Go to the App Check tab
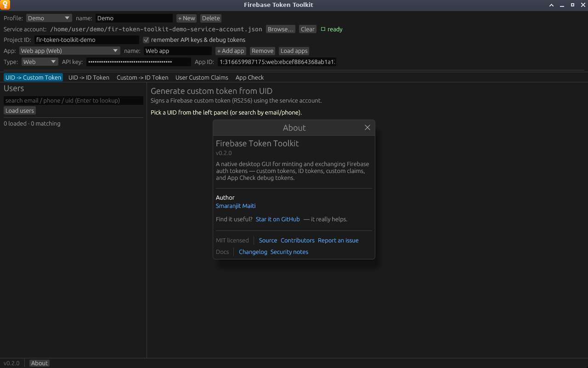Viewport: 588px width, 368px height. point(249,77)
